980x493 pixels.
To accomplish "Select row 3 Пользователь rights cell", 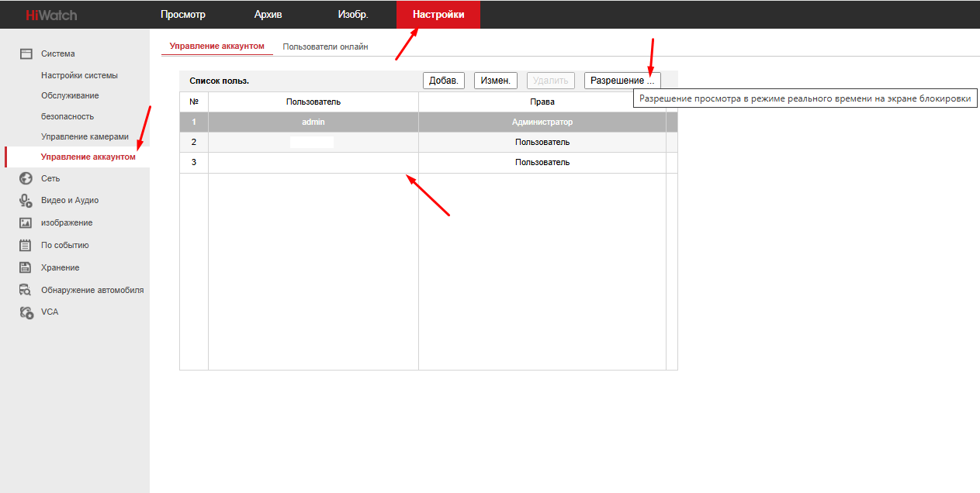I will pos(542,163).
